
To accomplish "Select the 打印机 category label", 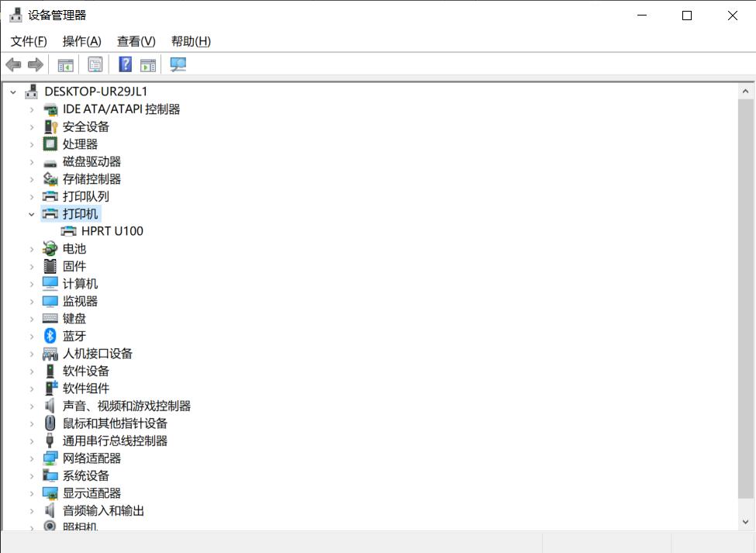I will (x=80, y=214).
